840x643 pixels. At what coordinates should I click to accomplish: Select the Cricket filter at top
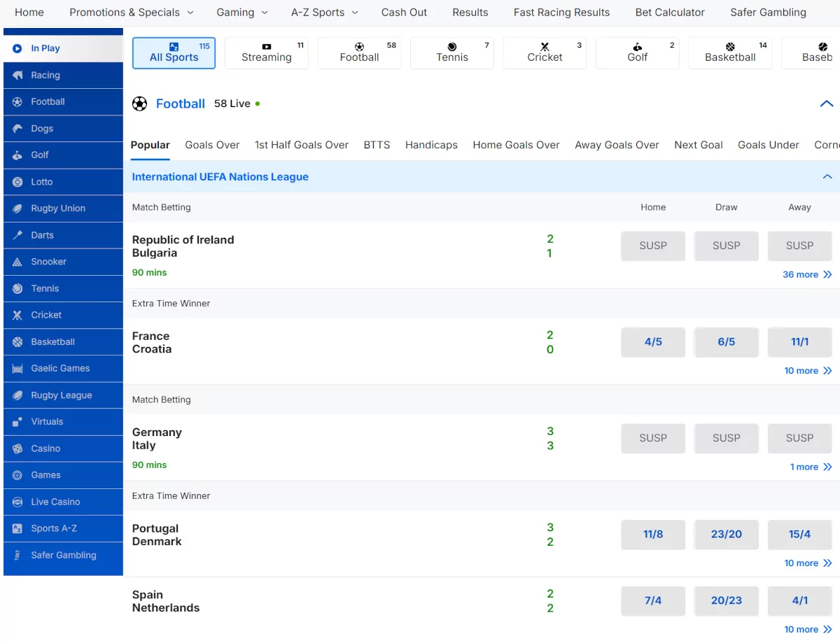545,53
